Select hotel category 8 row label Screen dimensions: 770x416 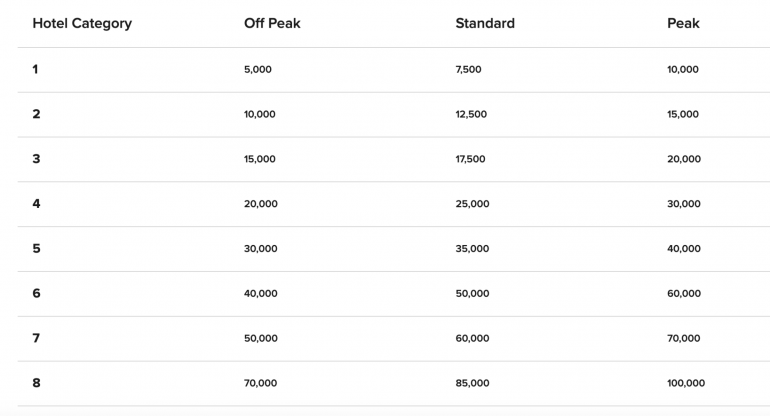click(x=36, y=383)
